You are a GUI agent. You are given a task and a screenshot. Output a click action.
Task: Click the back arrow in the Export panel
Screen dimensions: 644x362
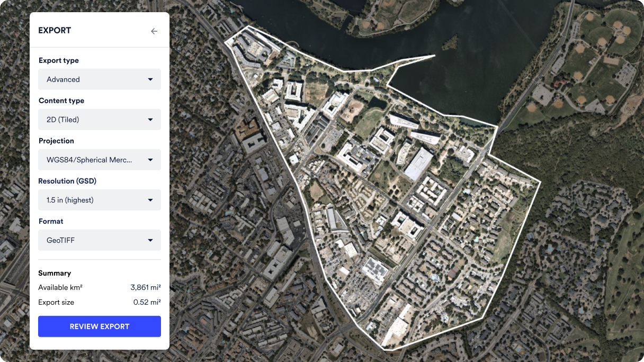(x=154, y=31)
